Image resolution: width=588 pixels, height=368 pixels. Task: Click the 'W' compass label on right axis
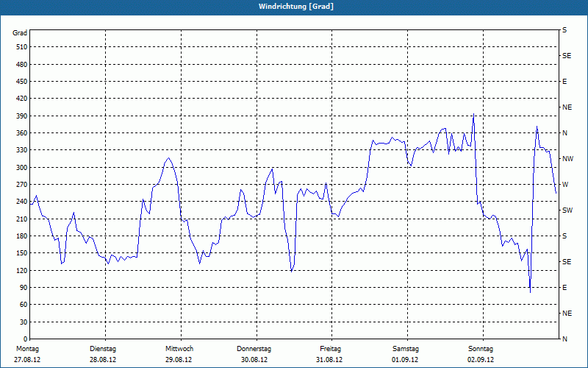coord(565,185)
